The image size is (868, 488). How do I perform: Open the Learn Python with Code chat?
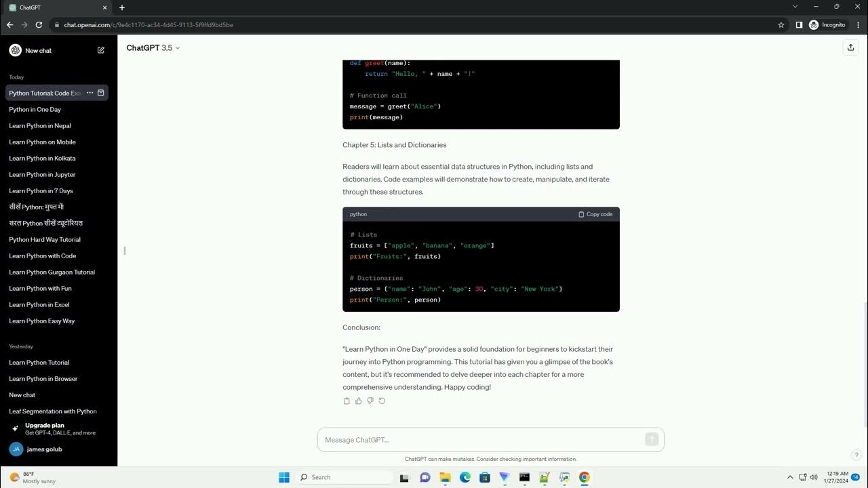tap(57, 256)
